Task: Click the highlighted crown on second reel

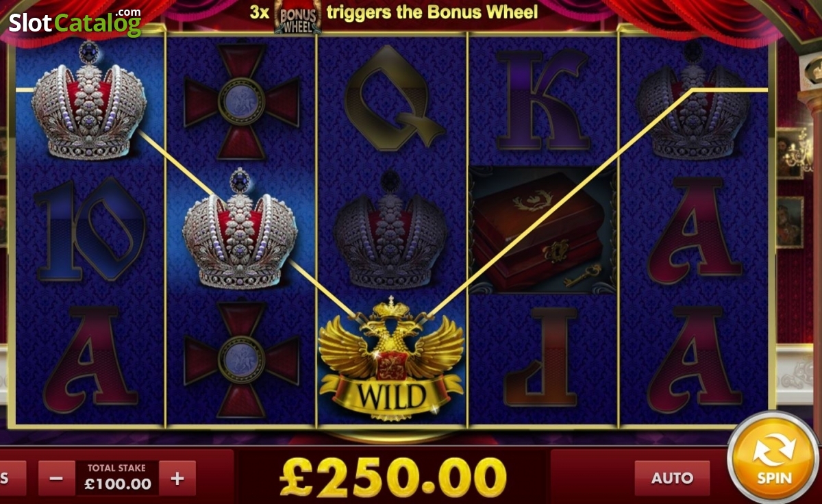Action: click(240, 229)
